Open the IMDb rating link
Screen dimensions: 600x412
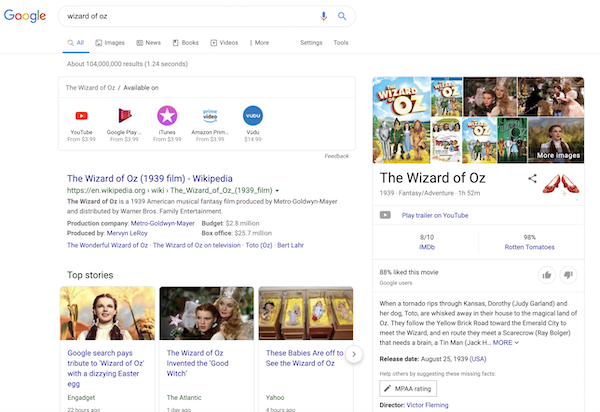pos(427,247)
